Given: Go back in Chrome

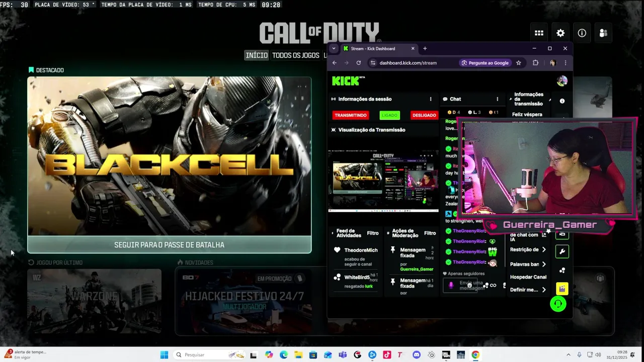Looking at the screenshot, I should coord(334,63).
